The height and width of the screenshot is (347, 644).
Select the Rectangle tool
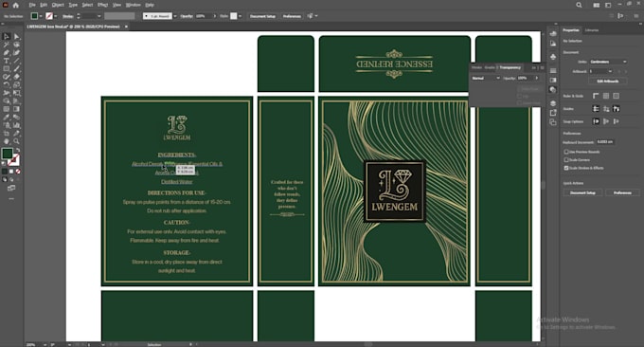[7, 68]
